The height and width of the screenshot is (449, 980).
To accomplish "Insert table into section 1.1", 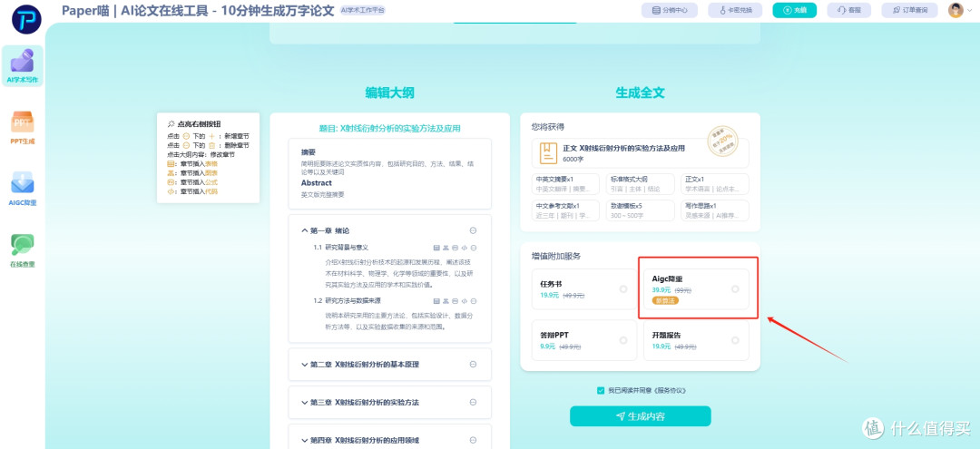I will pyautogui.click(x=436, y=248).
